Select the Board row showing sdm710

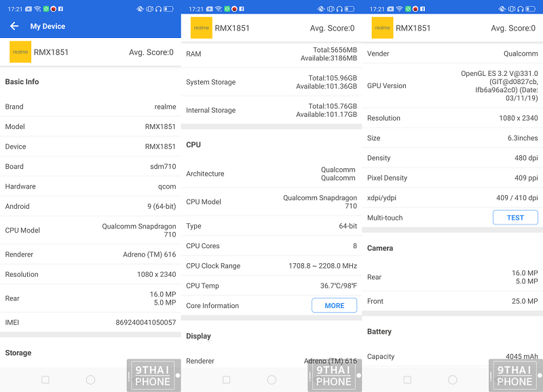click(x=90, y=166)
